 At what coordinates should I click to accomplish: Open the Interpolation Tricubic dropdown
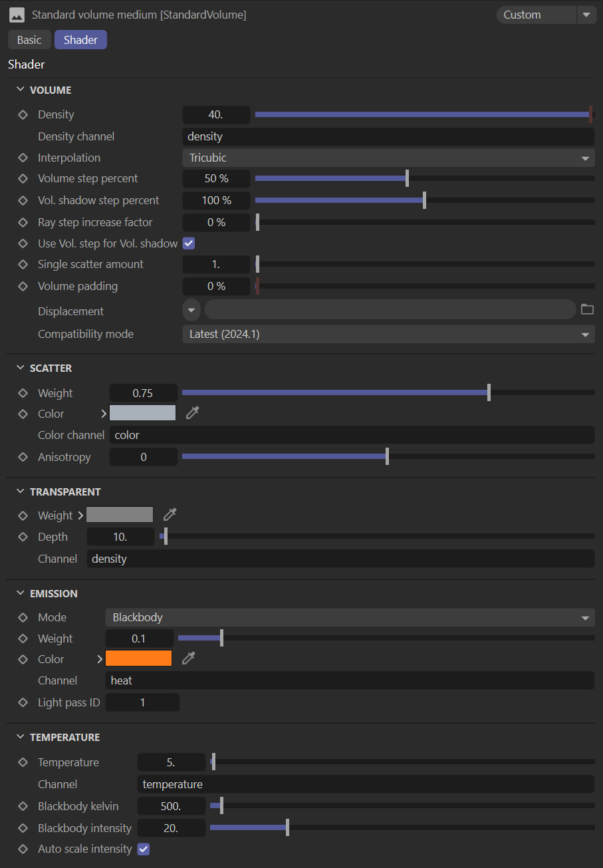coord(388,158)
